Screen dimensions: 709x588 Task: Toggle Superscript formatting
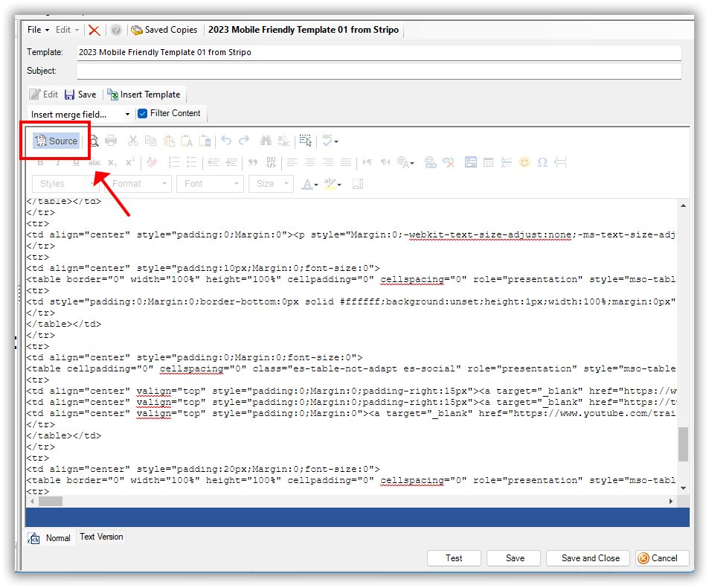pos(130,162)
